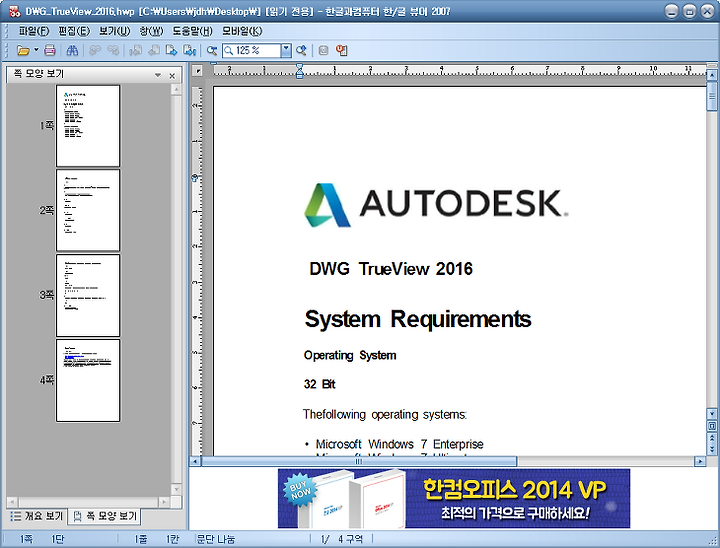
Task: Select page 1 thumbnail (1쪽)
Action: tap(88, 125)
